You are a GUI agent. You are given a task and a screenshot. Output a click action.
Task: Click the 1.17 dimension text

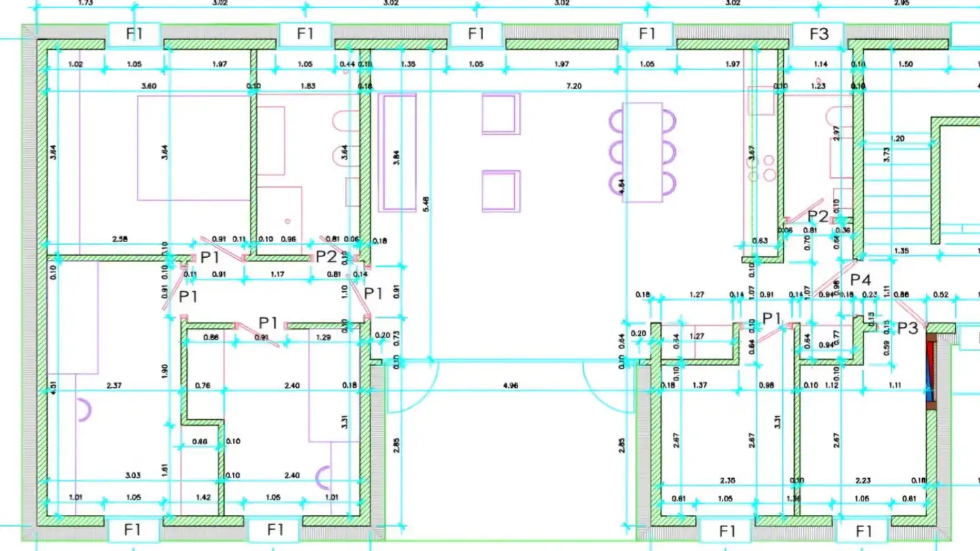click(277, 275)
